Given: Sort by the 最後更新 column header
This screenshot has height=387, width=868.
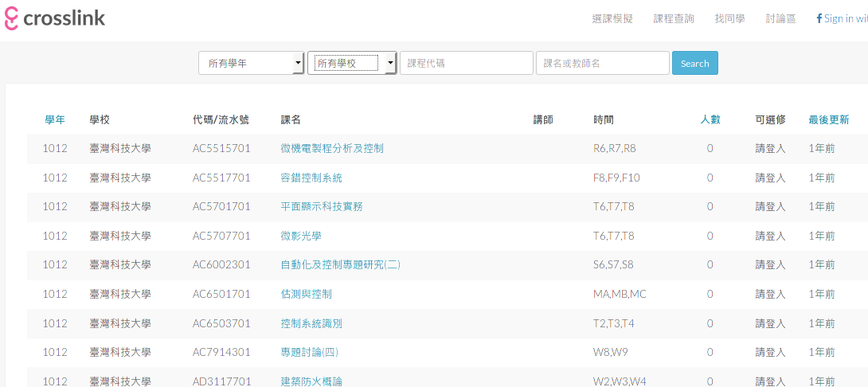Looking at the screenshot, I should (x=829, y=119).
